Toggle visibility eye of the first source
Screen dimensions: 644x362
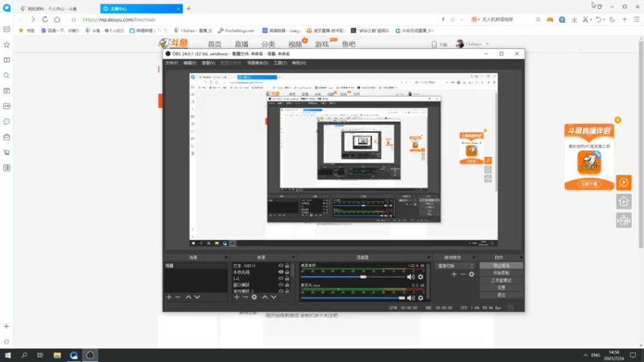click(x=281, y=265)
